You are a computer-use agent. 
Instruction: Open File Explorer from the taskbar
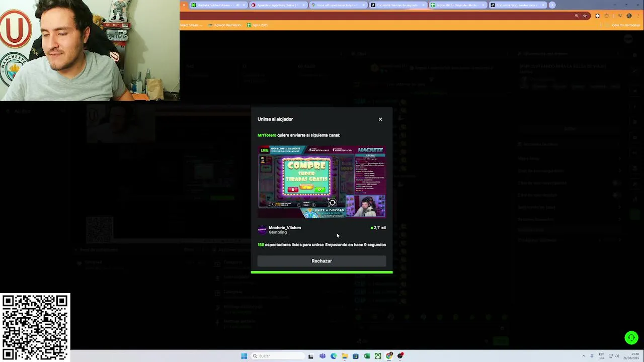(345, 356)
